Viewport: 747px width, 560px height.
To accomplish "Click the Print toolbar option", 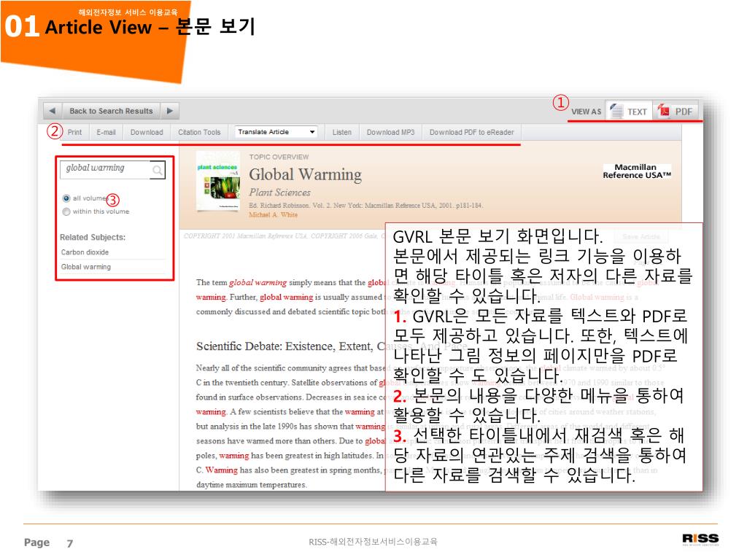I will 74,133.
